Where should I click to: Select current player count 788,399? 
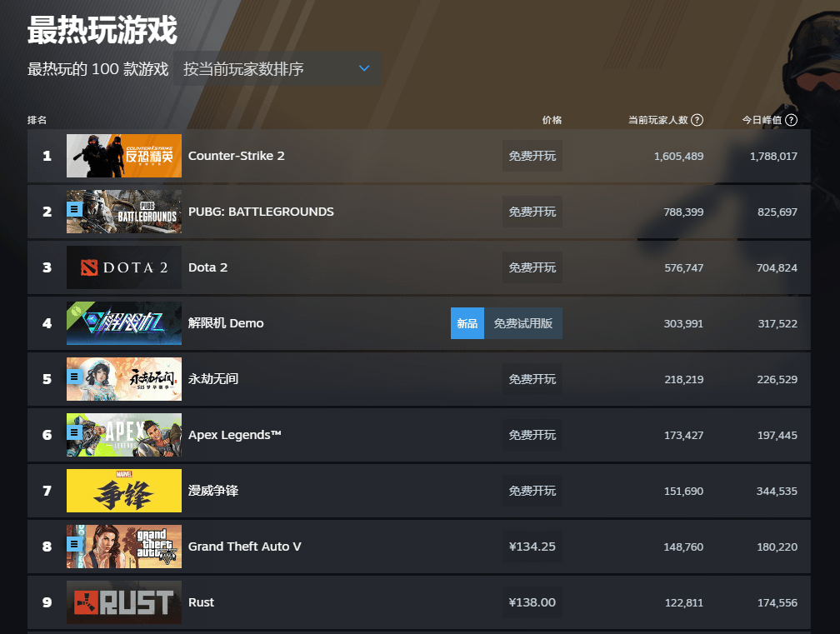(683, 212)
